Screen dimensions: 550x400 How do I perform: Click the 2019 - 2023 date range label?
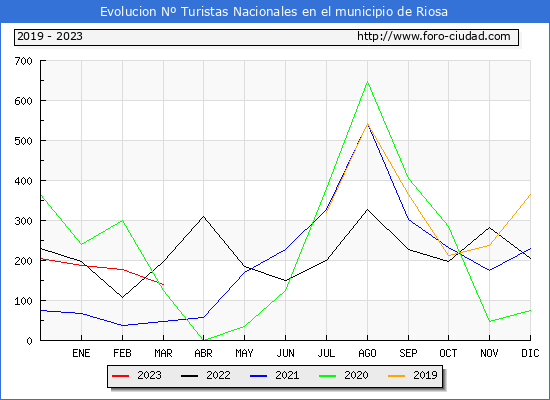pos(50,36)
